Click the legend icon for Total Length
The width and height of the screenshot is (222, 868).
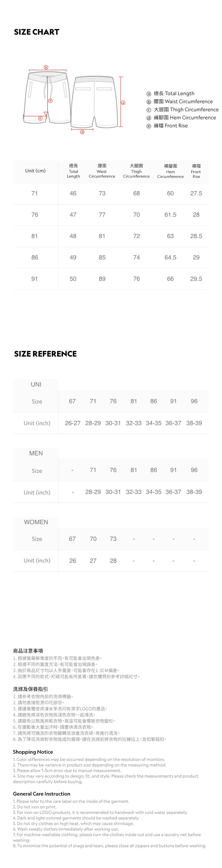coord(148,94)
